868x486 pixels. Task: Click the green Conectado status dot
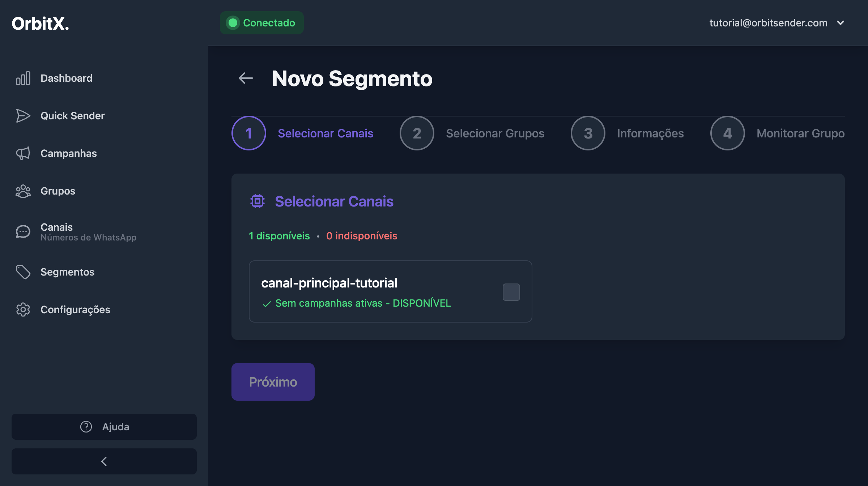click(233, 22)
